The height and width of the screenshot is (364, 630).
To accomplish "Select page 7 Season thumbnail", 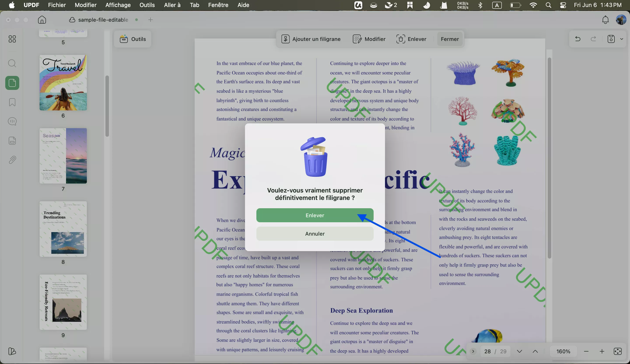I will click(x=63, y=156).
